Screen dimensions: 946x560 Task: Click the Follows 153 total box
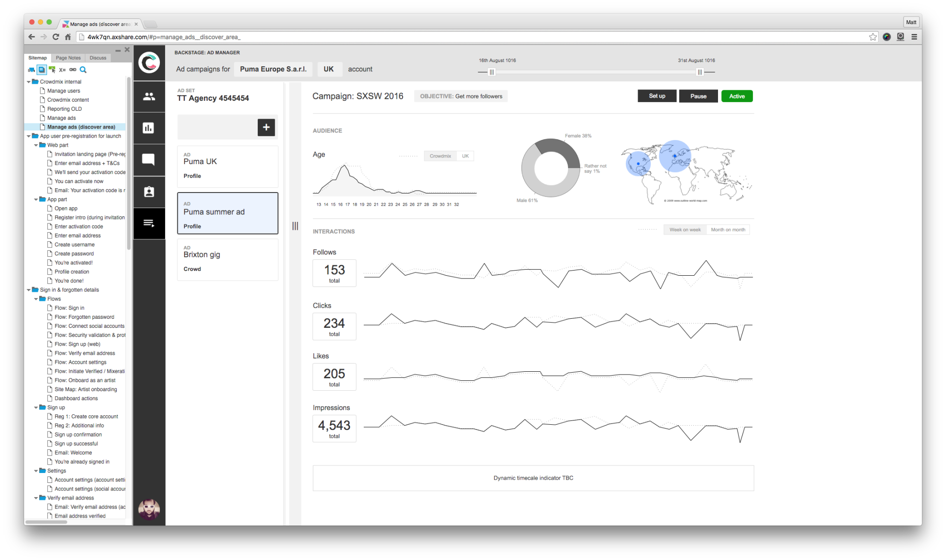334,273
